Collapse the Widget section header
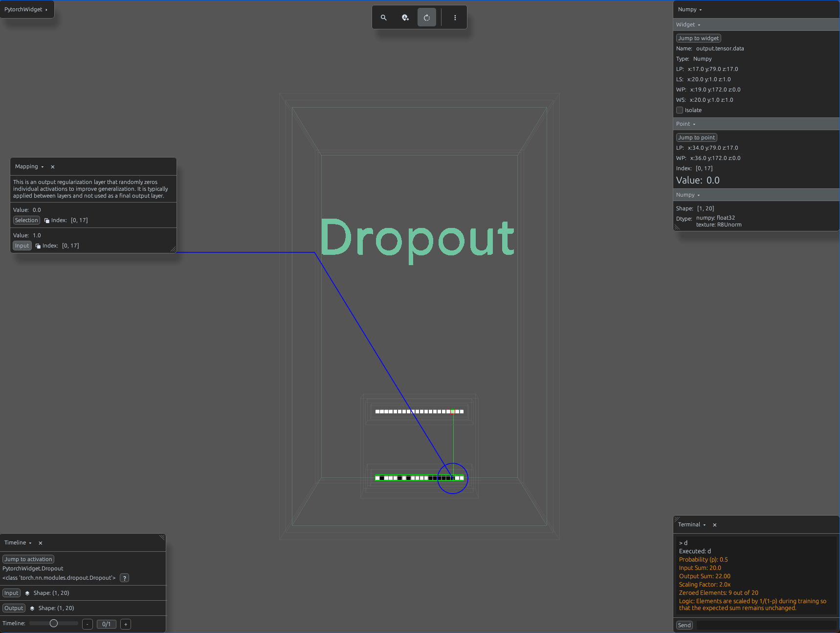840x633 pixels. pos(756,24)
